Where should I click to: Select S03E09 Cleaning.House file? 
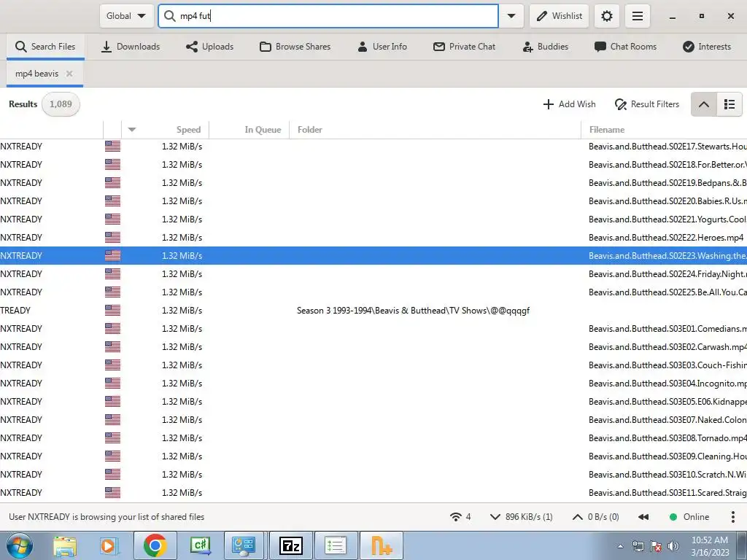[x=373, y=456]
